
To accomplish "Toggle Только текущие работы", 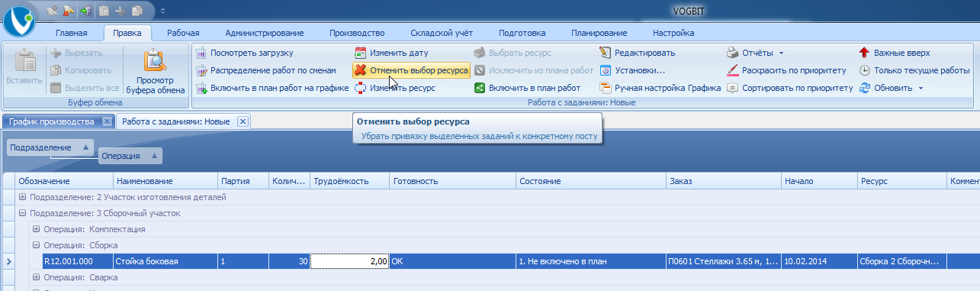I will 914,70.
